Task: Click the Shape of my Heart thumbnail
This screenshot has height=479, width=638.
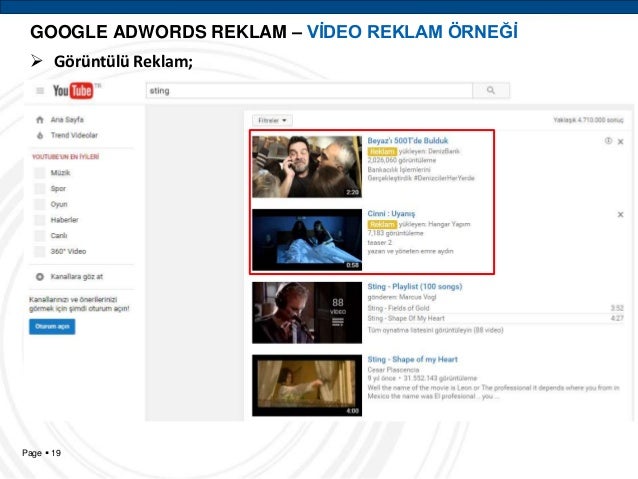Action: tap(307, 385)
